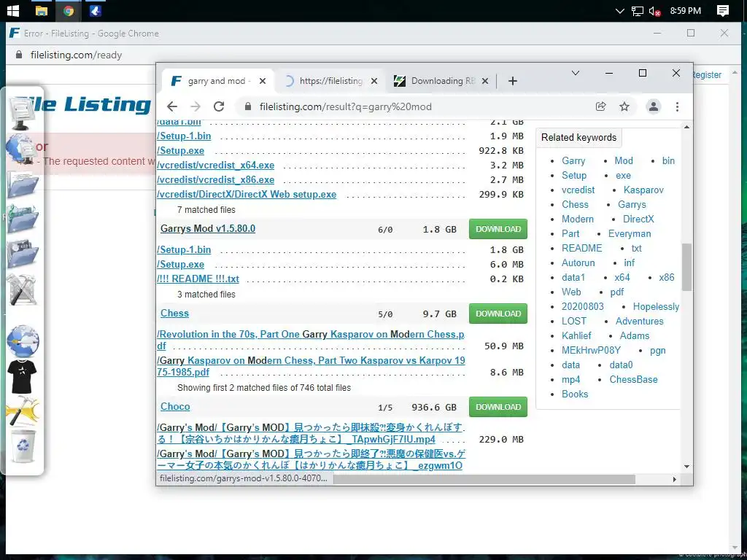Open the crossed tools dock icon
This screenshot has width=747, height=560.
pyautogui.click(x=22, y=289)
